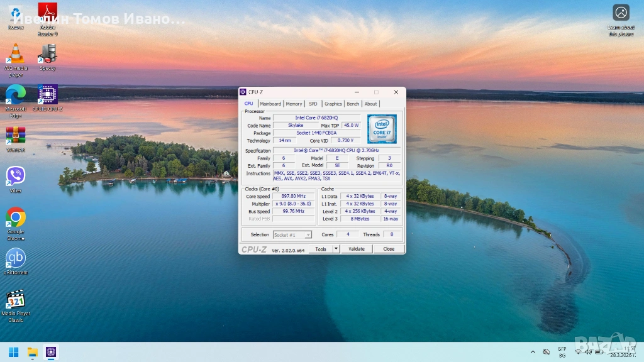
Task: Launch Google Chrome from the desktop
Action: coord(16,217)
